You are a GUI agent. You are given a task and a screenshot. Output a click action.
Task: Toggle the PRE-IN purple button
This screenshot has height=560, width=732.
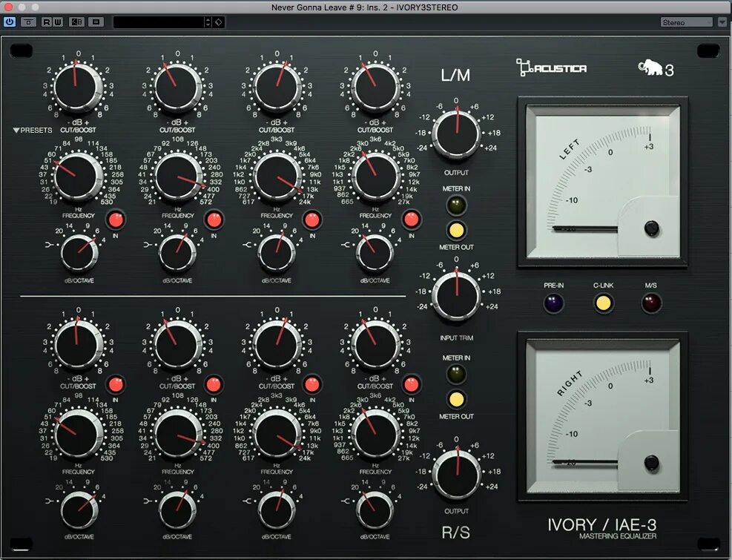tap(553, 303)
